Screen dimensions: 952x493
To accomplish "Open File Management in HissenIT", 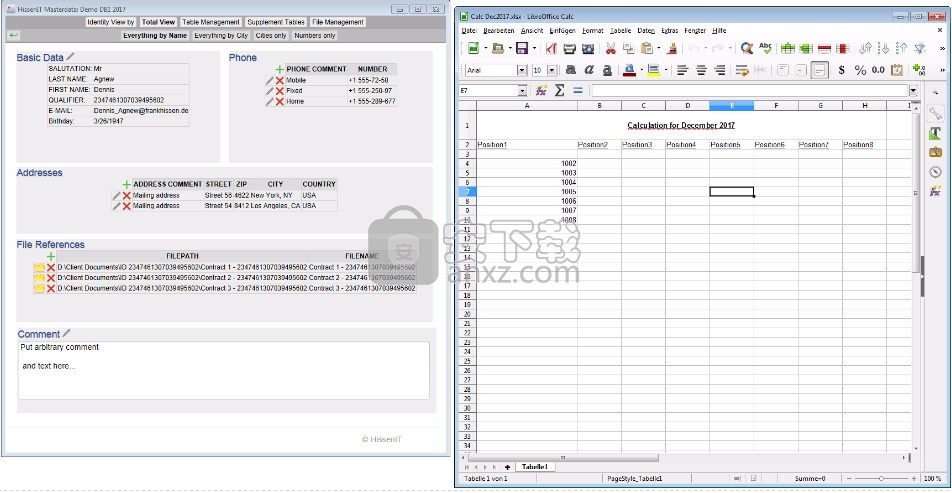I will click(x=338, y=22).
